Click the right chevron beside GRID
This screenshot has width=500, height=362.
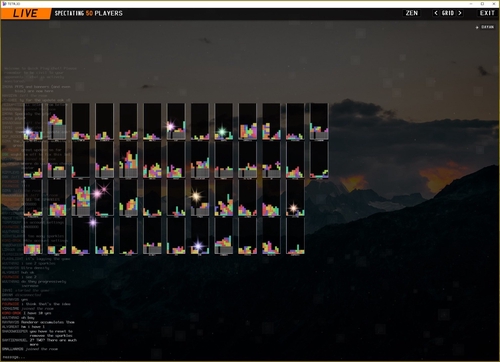pyautogui.click(x=460, y=13)
